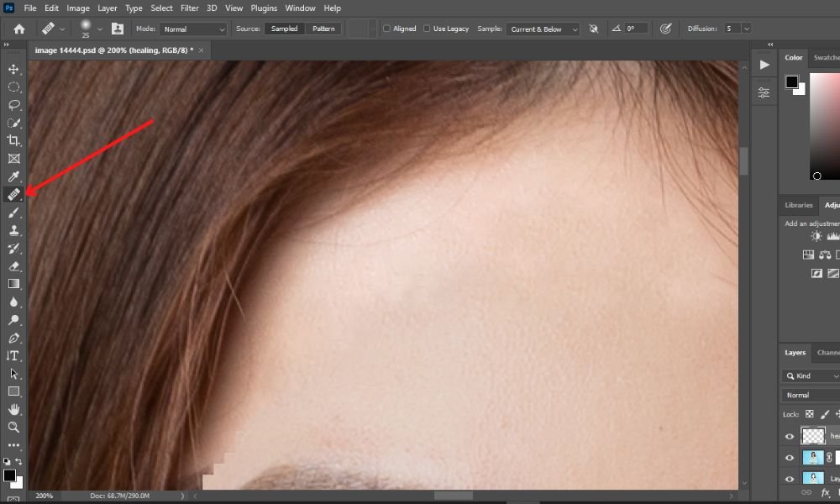Open the Properties sliders panel icon
Screen dimensions: 840x504
point(764,92)
